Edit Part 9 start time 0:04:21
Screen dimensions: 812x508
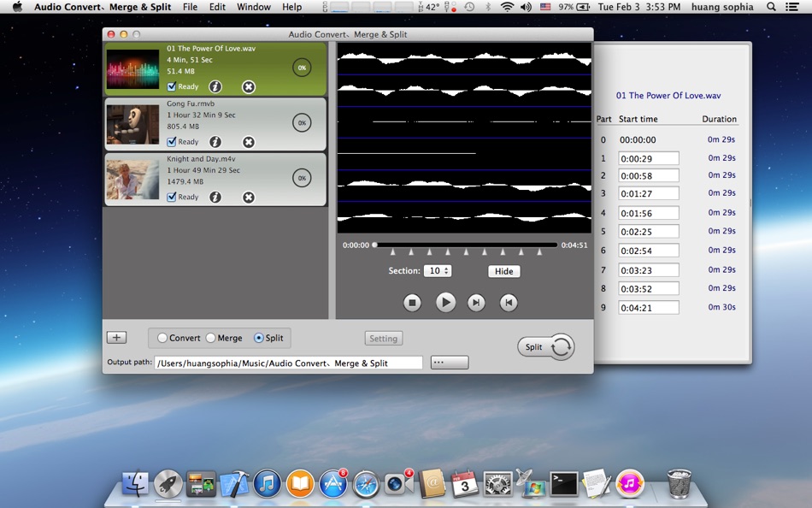click(x=649, y=307)
